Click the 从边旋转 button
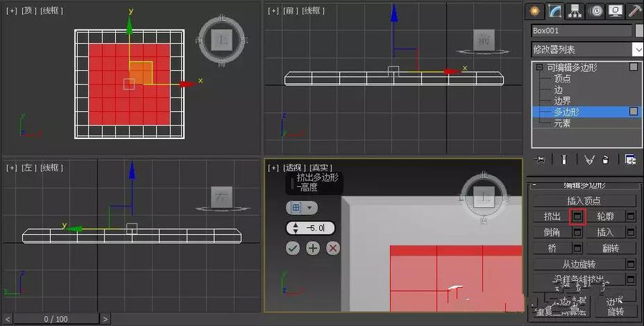The height and width of the screenshot is (326, 644). pos(579,264)
